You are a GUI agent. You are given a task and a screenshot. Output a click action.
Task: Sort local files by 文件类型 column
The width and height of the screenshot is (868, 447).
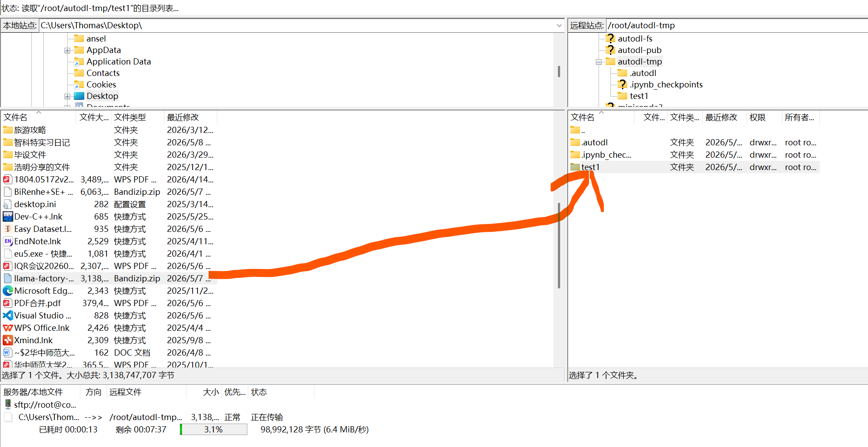pos(137,117)
